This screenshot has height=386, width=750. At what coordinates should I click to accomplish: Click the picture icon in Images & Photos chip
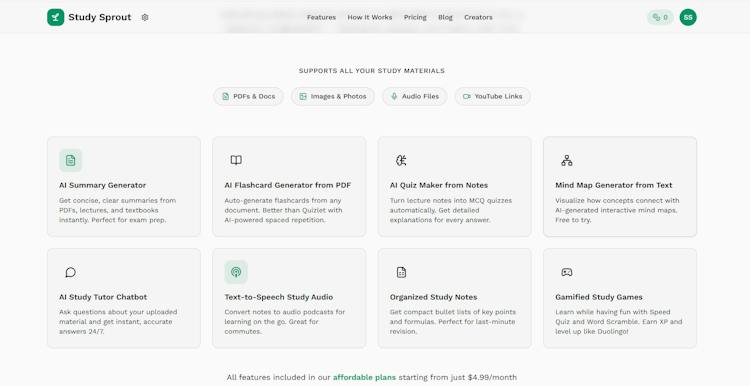click(x=303, y=96)
